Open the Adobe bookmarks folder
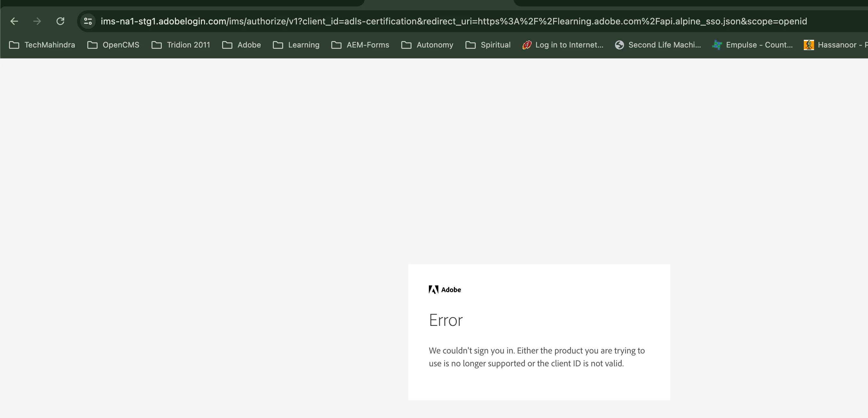 pyautogui.click(x=242, y=45)
